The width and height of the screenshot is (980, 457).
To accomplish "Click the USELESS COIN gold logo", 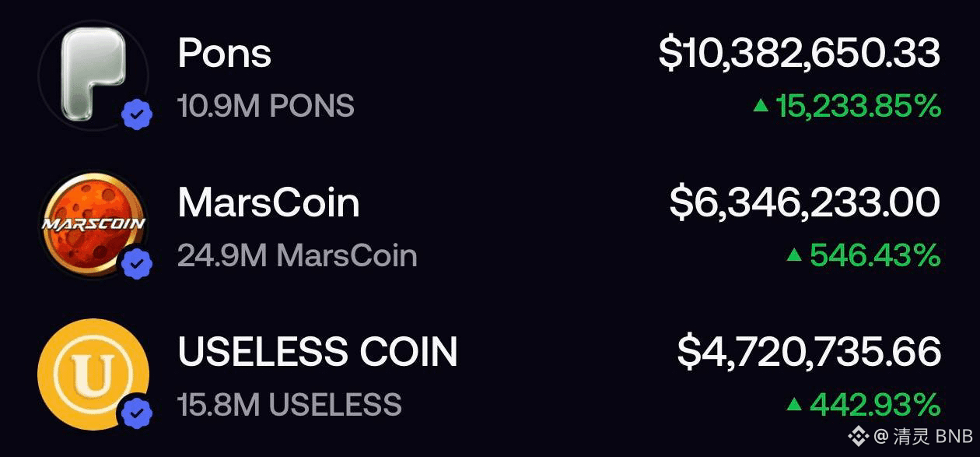I will click(x=93, y=374).
